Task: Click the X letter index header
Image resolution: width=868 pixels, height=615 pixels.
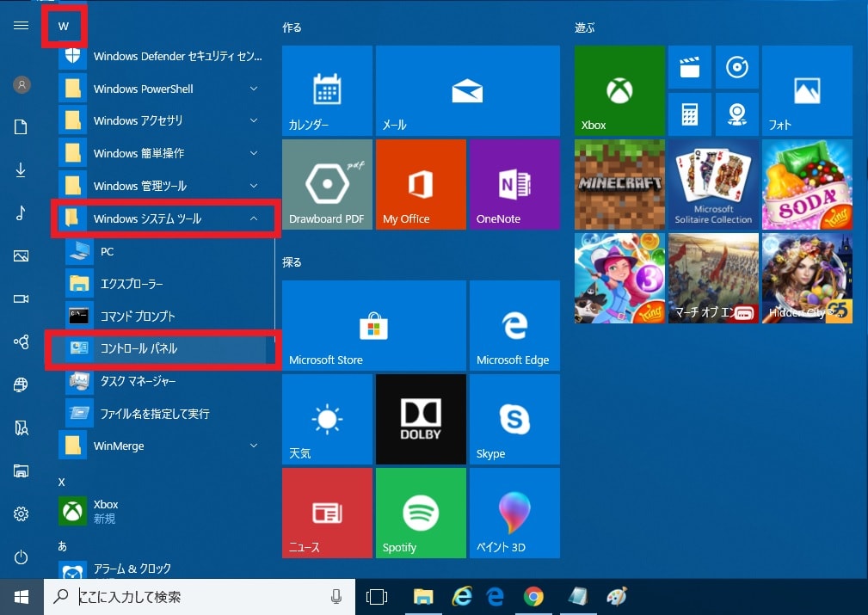Action: click(61, 483)
